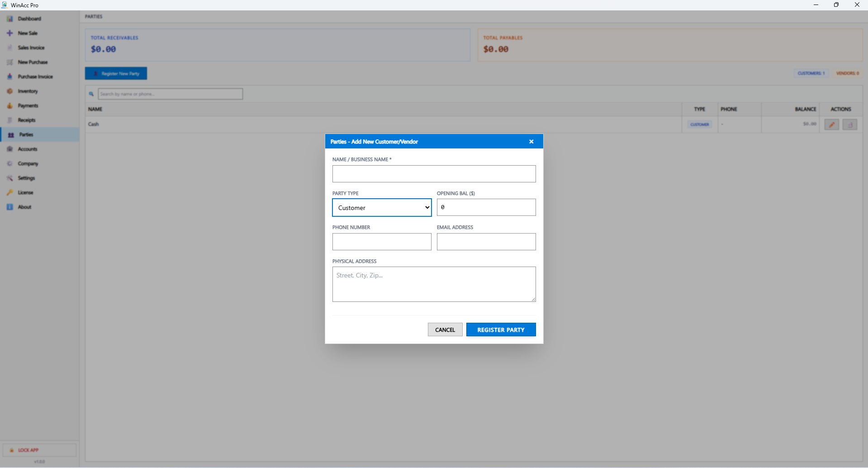Go to the Purchase Invoice section
The image size is (868, 468).
(x=35, y=76)
